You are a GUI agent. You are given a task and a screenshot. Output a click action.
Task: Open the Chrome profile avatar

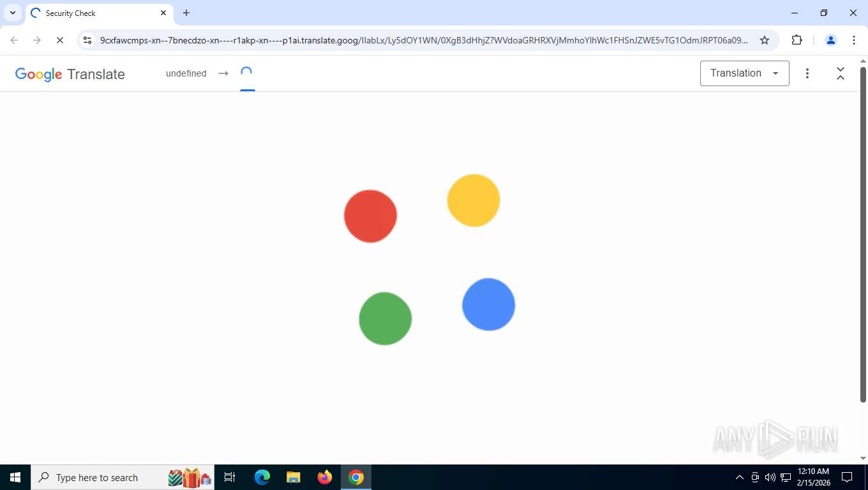point(830,40)
